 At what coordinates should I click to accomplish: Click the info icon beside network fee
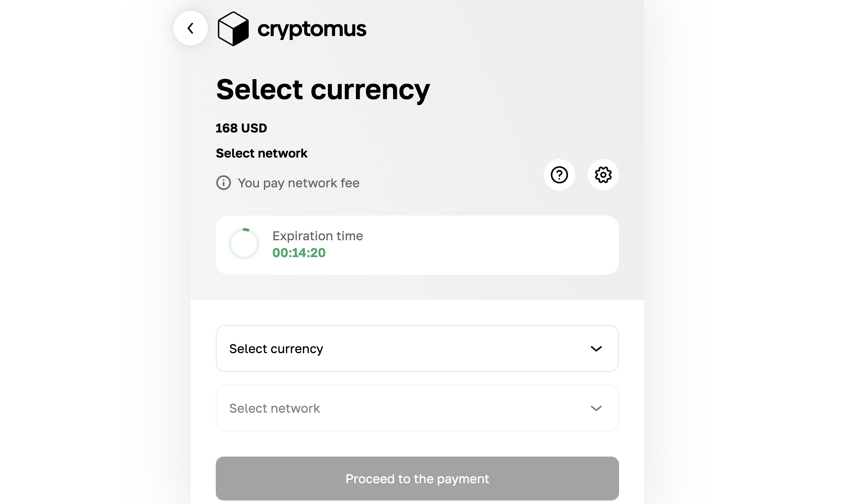[224, 183]
